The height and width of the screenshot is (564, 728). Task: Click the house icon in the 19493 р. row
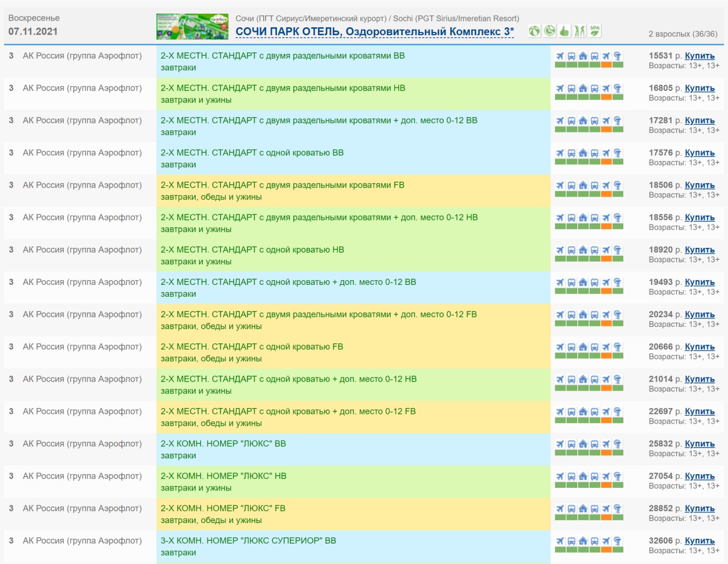click(x=583, y=283)
